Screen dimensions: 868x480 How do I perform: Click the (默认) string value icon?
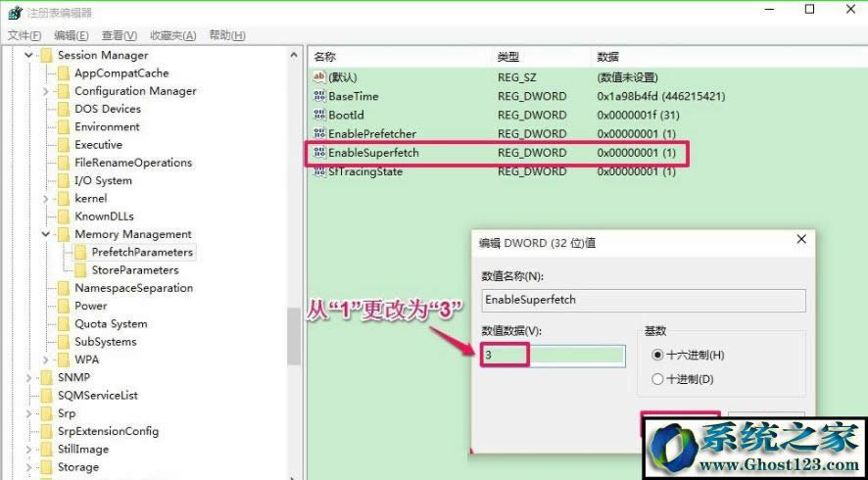(x=319, y=77)
